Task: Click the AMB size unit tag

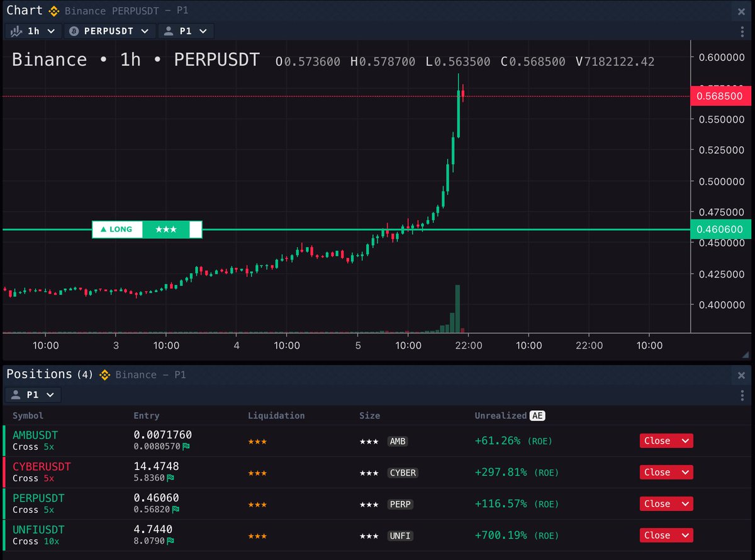Action: (398, 442)
